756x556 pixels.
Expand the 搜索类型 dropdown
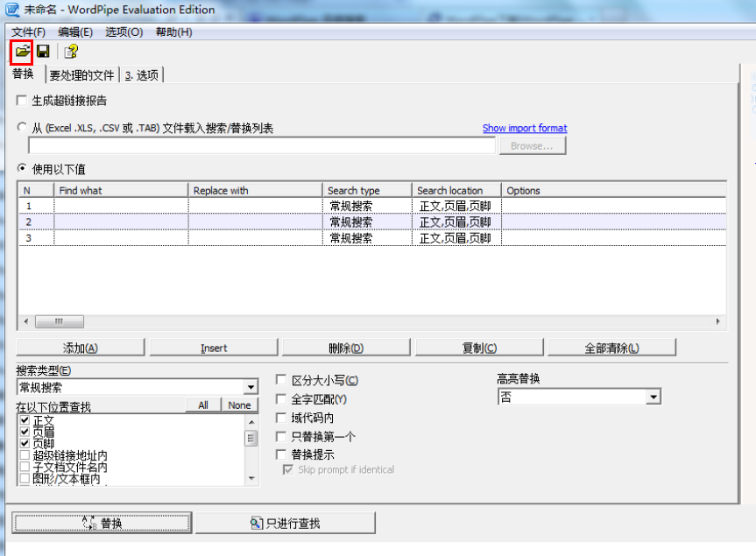click(251, 387)
